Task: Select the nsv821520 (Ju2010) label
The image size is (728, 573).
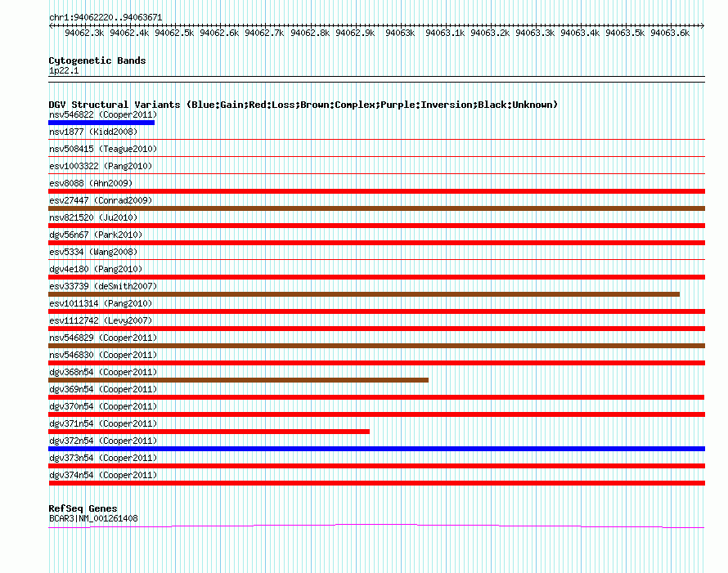Action: [x=93, y=217]
